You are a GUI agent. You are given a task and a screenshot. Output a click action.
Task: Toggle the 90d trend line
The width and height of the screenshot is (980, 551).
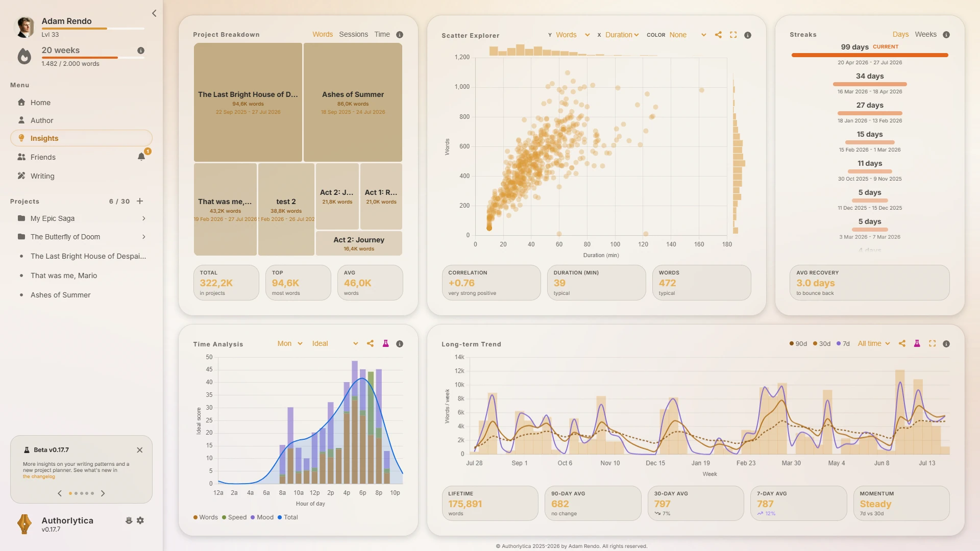798,344
